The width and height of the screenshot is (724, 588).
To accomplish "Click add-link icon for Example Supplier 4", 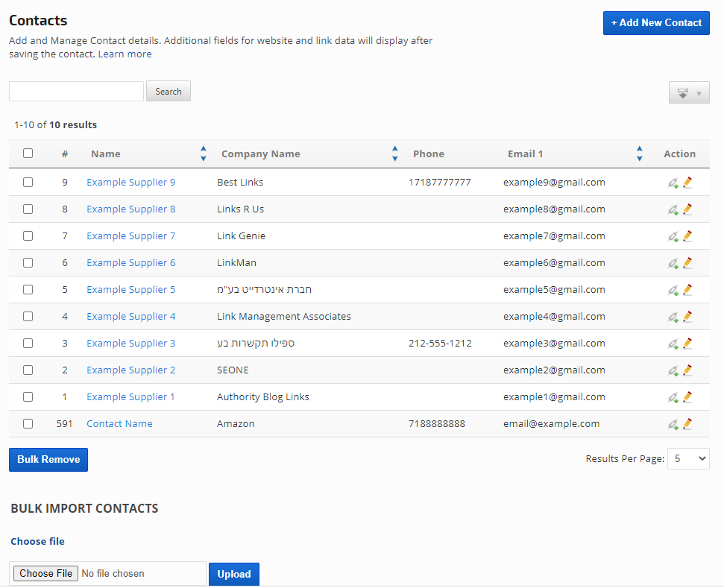I will point(673,317).
